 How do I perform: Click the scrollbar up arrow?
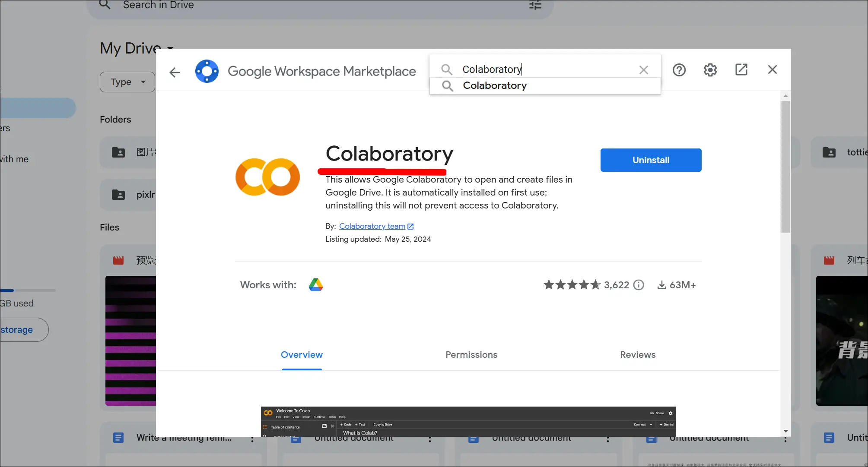[x=785, y=96]
